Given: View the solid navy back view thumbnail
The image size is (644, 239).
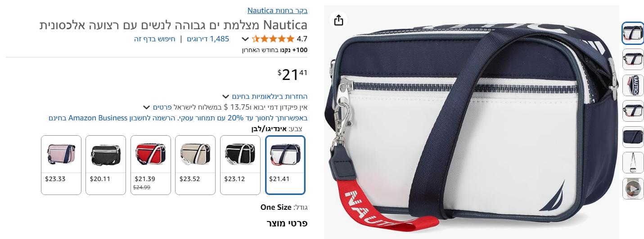Looking at the screenshot, I should point(633,137).
